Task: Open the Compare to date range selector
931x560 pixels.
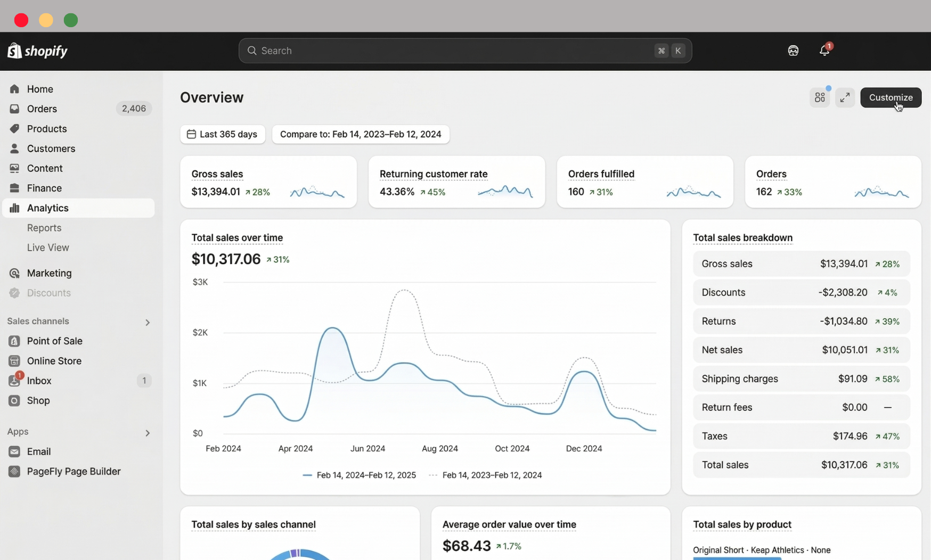Action: coord(361,134)
